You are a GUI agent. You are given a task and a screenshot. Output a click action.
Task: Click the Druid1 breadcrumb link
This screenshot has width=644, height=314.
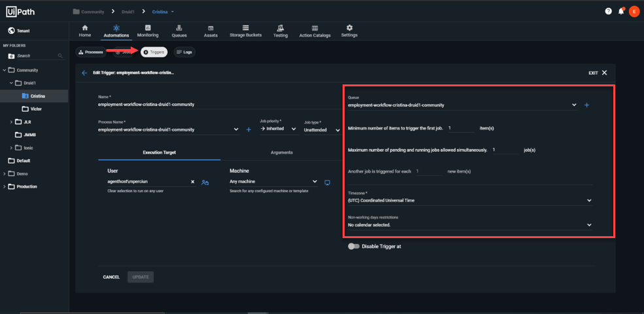click(127, 12)
